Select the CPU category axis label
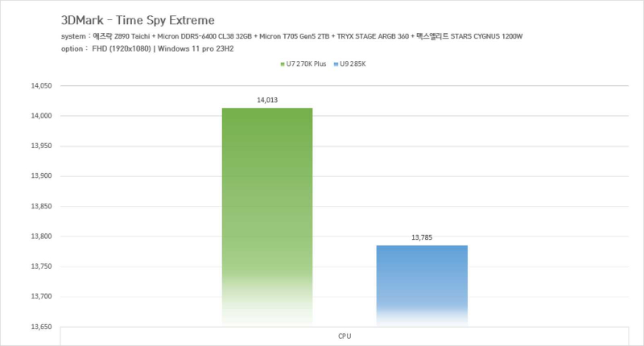This screenshot has height=346, width=644. tap(344, 336)
